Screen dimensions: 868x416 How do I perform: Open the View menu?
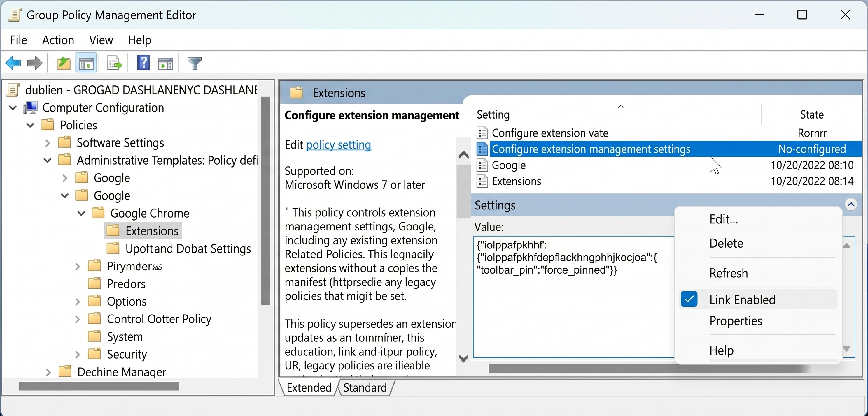[101, 40]
